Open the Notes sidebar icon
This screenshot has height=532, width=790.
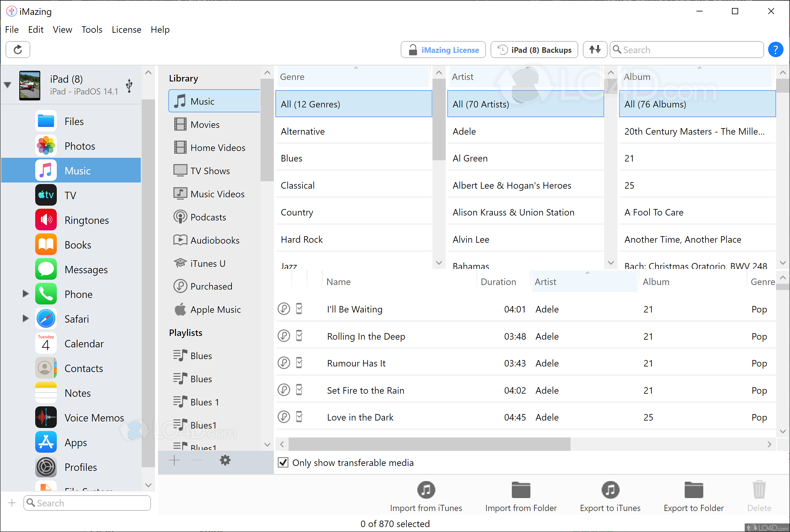tap(46, 393)
